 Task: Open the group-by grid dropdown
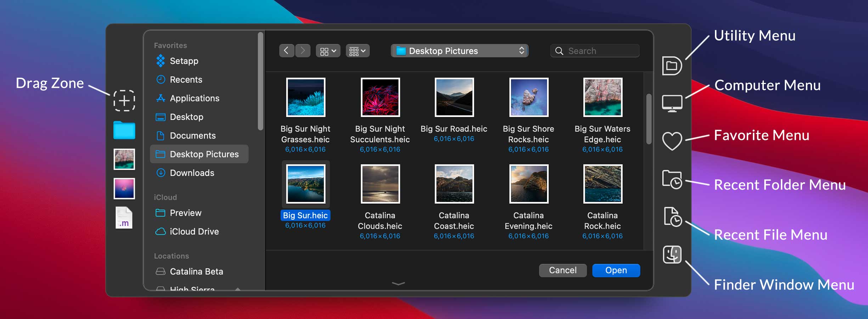tap(357, 51)
